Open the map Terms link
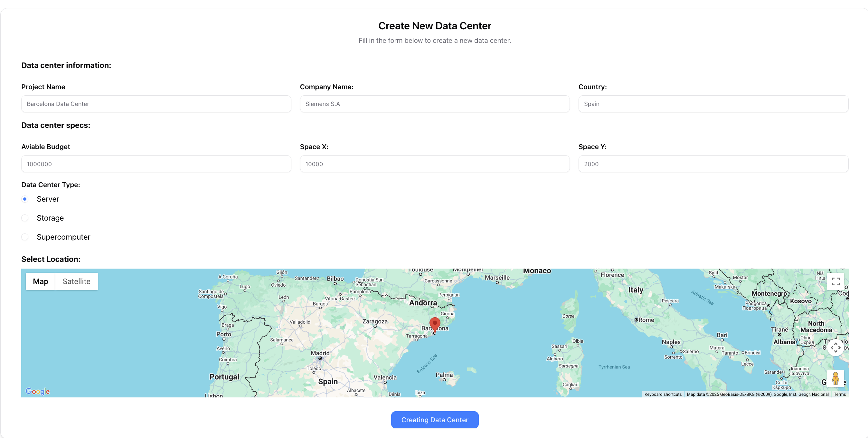868x438 pixels. 839,394
